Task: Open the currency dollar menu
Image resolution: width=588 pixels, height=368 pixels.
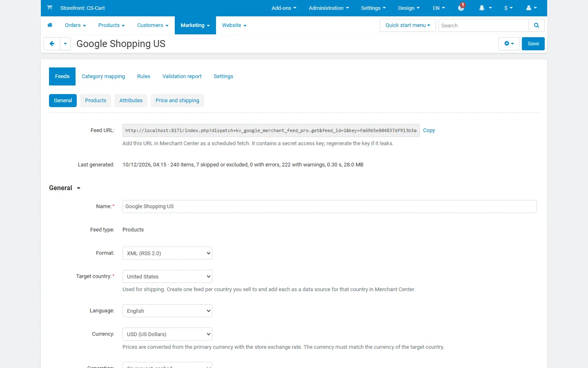Action: click(x=508, y=8)
